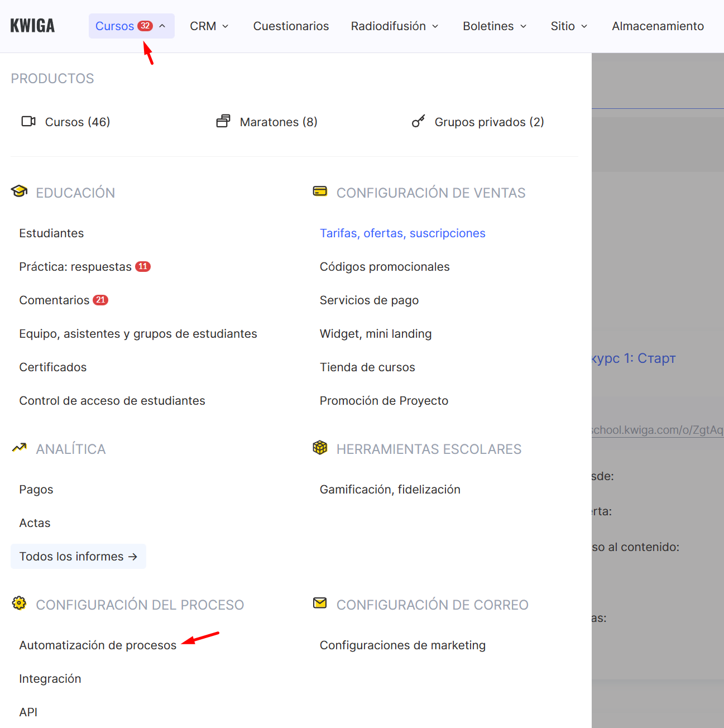Click the credit card icon for Configuración de ventas
The height and width of the screenshot is (728, 724).
coord(320,191)
